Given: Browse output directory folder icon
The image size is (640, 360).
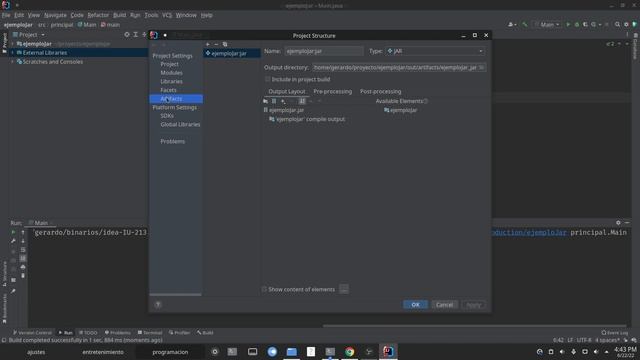Looking at the screenshot, I should pos(482,67).
